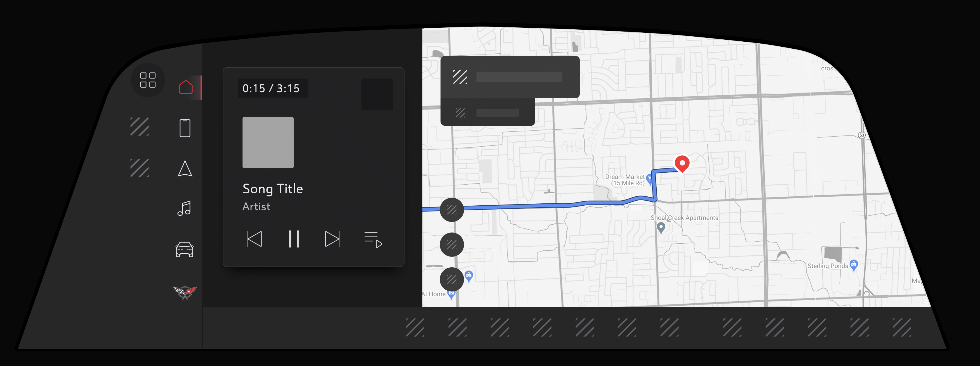Select Shoal Creek Apartments marker
The image size is (980, 366).
(x=661, y=227)
